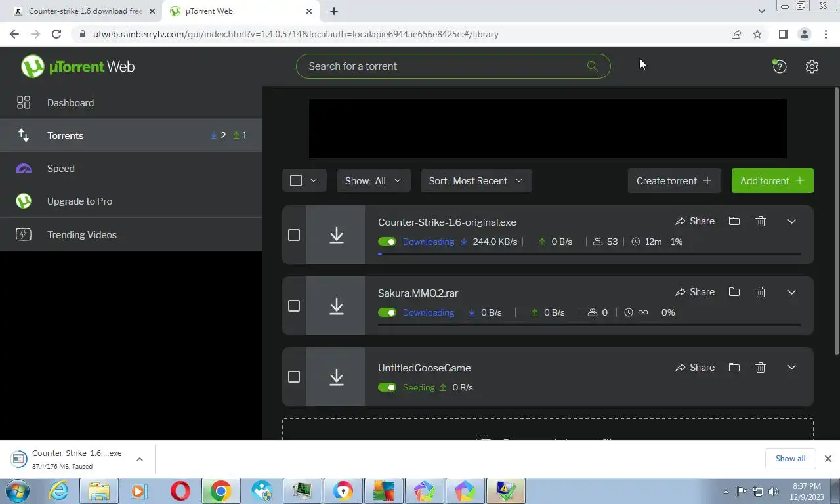The image size is (840, 504).
Task: Go back with browser back arrow
Action: tap(14, 34)
